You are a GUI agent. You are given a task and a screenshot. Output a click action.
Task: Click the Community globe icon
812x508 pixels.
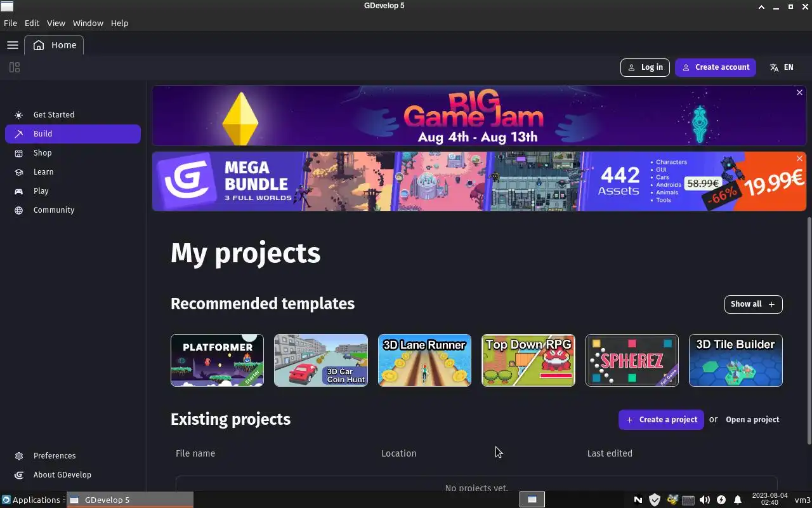(19, 210)
